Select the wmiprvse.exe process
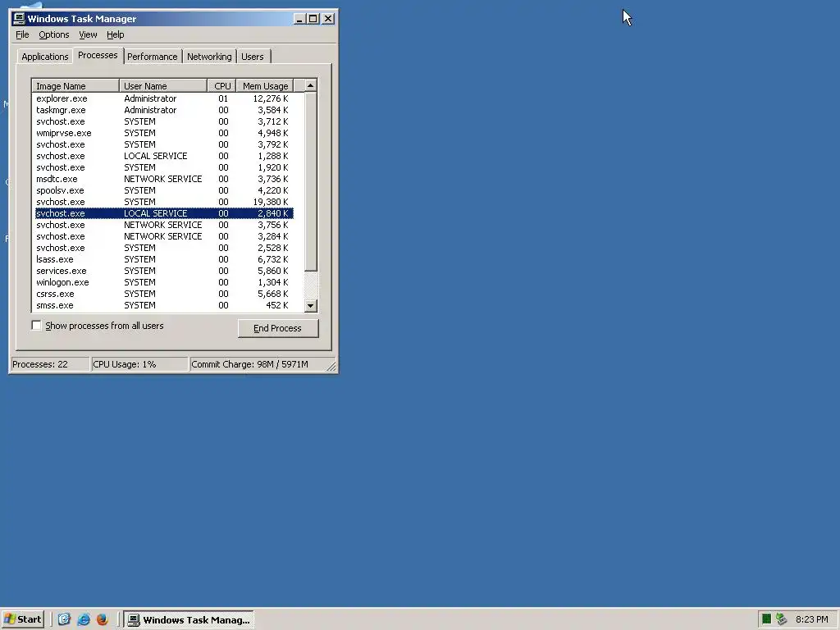 [164, 133]
